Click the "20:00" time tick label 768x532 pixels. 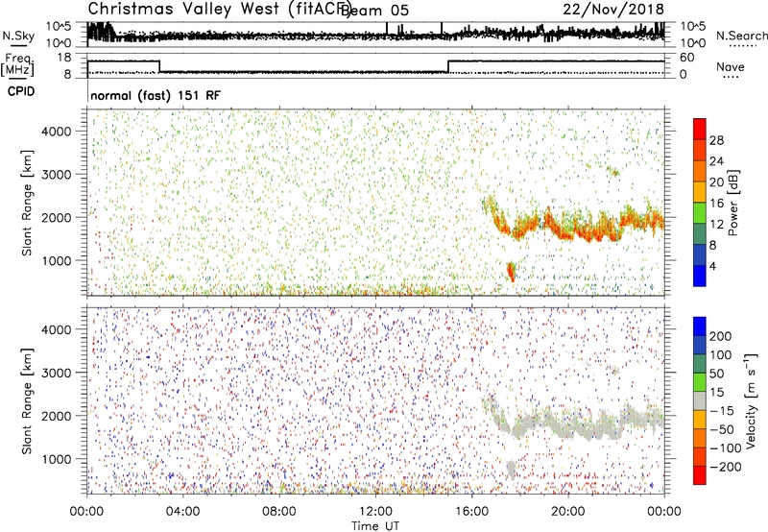tap(567, 512)
